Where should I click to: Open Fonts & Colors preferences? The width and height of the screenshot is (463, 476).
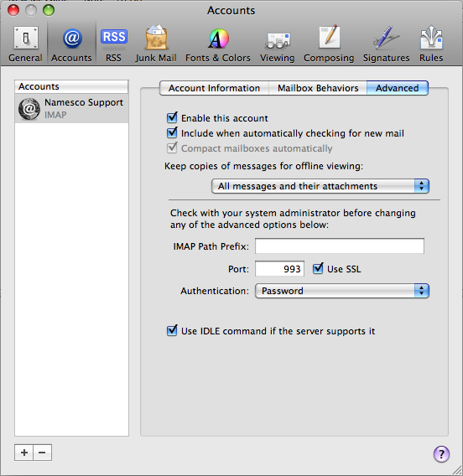tap(218, 44)
